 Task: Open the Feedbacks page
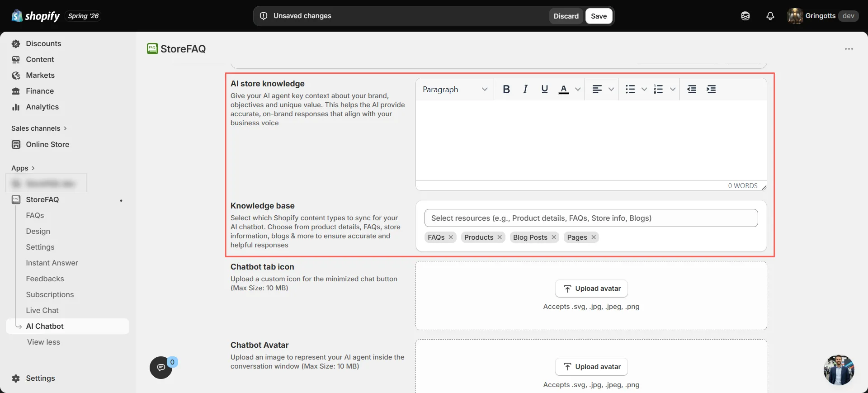pos(45,279)
